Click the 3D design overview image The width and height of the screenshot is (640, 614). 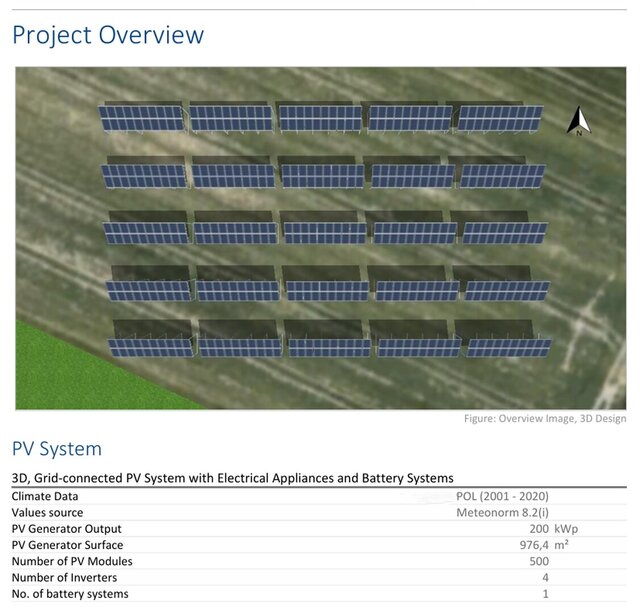(320, 238)
